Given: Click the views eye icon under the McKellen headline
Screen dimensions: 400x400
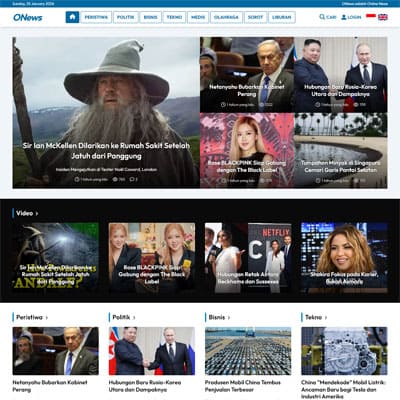Looking at the screenshot, I should tap(115, 179).
